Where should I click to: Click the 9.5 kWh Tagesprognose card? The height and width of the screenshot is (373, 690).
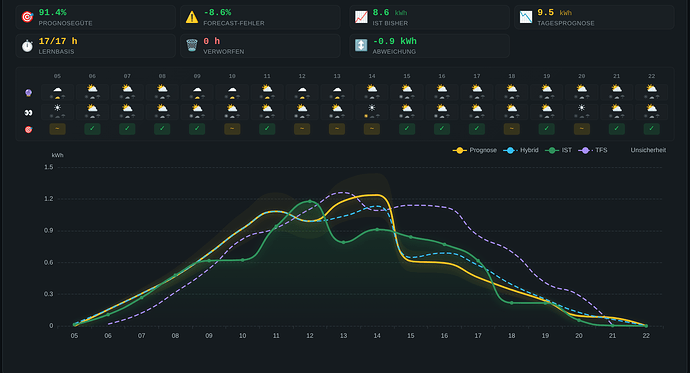point(594,17)
